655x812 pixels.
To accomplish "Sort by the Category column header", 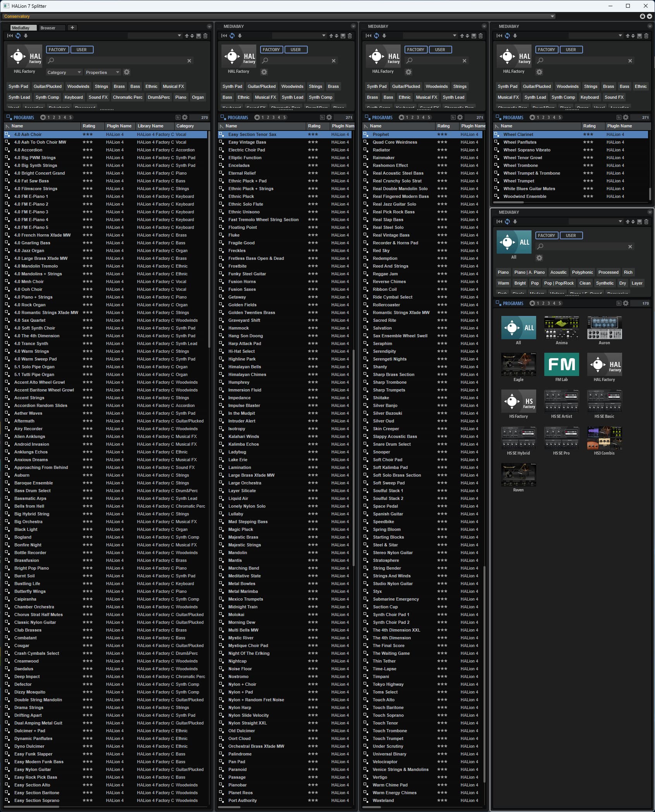I will 192,126.
